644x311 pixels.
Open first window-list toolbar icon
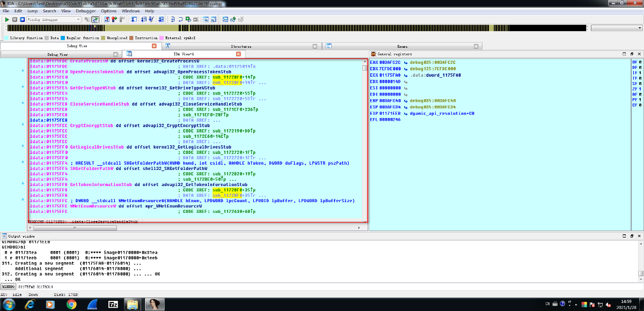coord(206,19)
